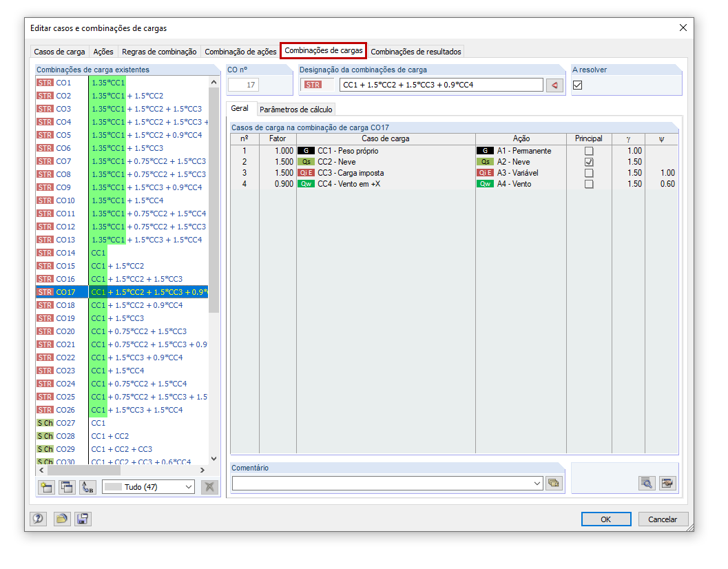The height and width of the screenshot is (569, 728).
Task: Select load combination CO10 in the list
Action: pos(122,200)
